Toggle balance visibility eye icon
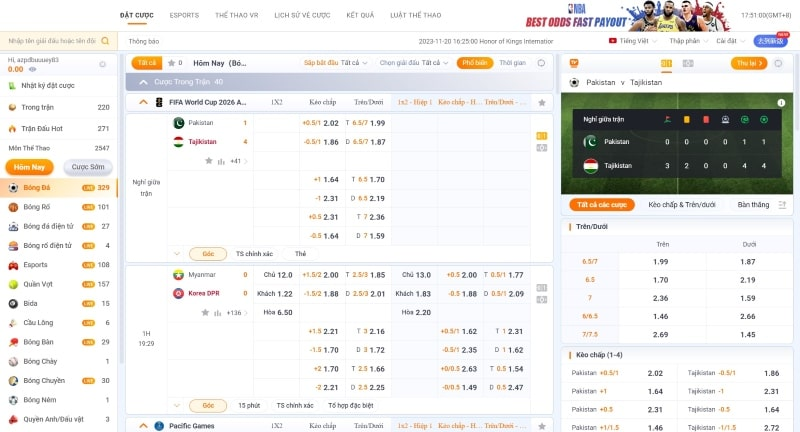This screenshot has height=432, width=800. pos(33,69)
